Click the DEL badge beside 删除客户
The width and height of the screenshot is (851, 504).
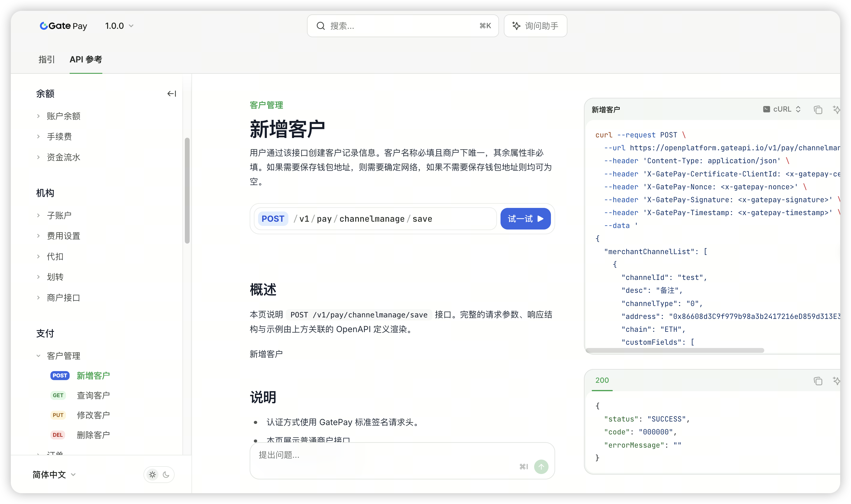(58, 435)
